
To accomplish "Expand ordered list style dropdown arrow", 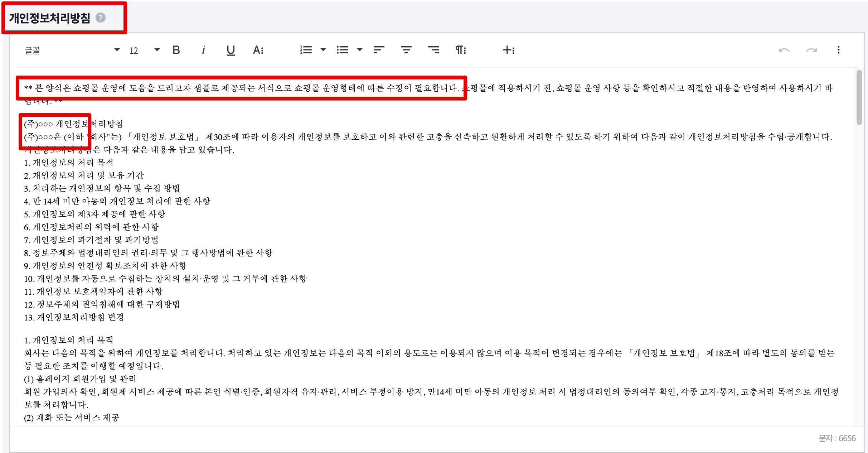I will click(x=323, y=50).
